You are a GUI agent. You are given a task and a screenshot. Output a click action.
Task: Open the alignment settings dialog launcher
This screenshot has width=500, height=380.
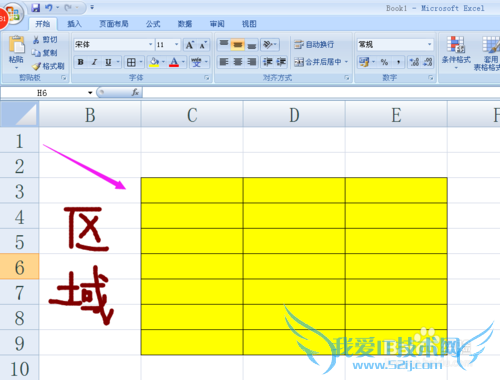tap(347, 78)
